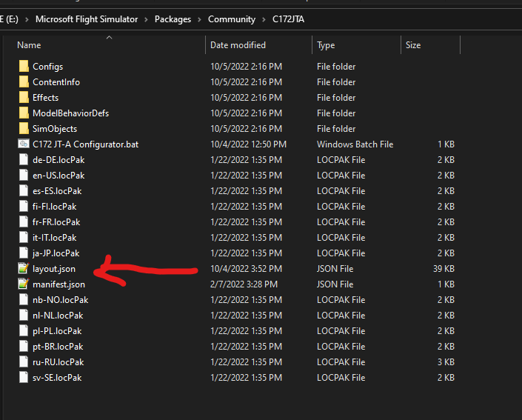Select the file name pt-BR.locPak

pyautogui.click(x=58, y=347)
